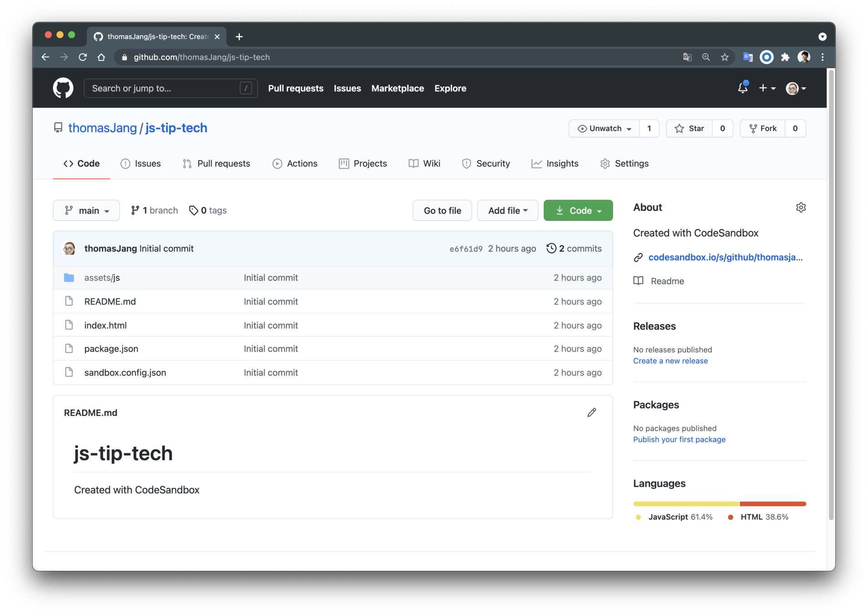Viewport: 868px width, 614px height.
Task: Edit README with the pencil icon
Action: point(591,413)
